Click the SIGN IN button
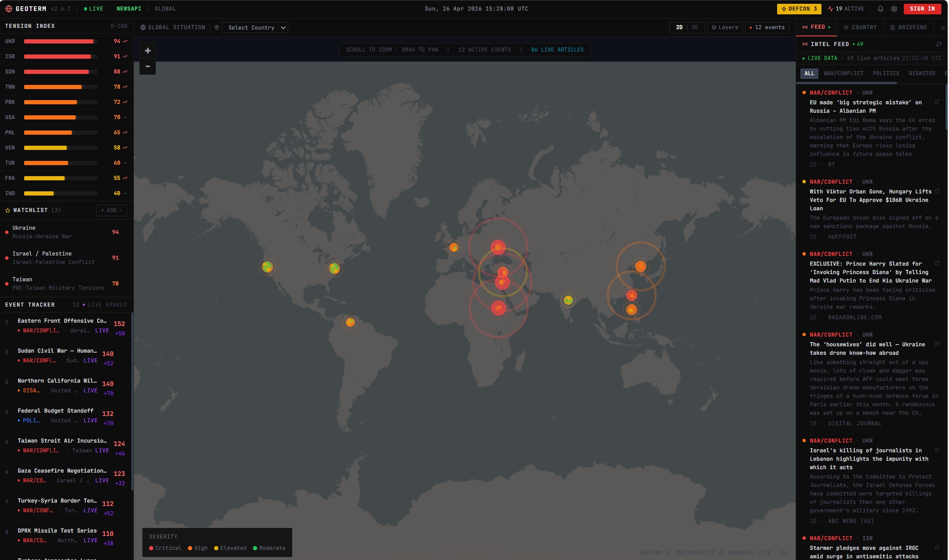 (x=922, y=9)
